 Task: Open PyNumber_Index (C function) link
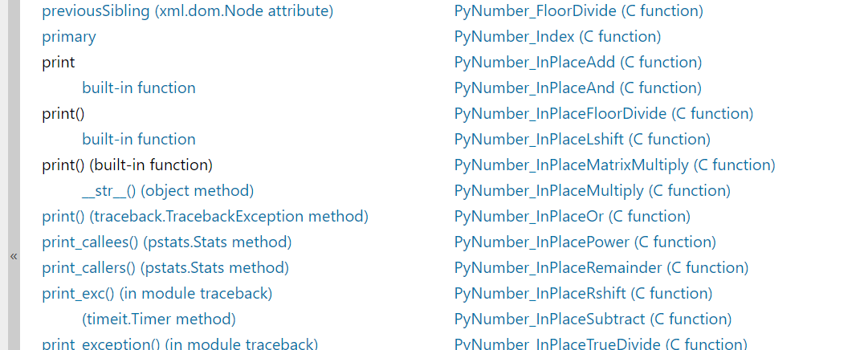click(557, 37)
